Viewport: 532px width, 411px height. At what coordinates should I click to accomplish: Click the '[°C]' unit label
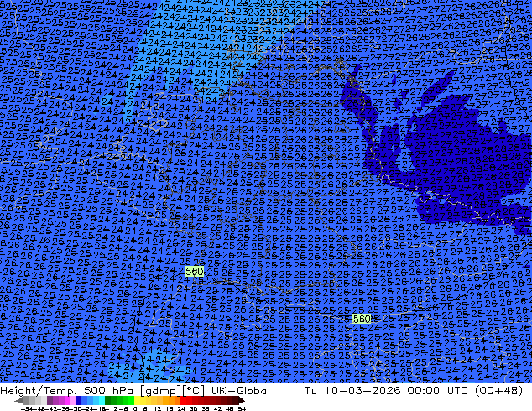(x=193, y=391)
